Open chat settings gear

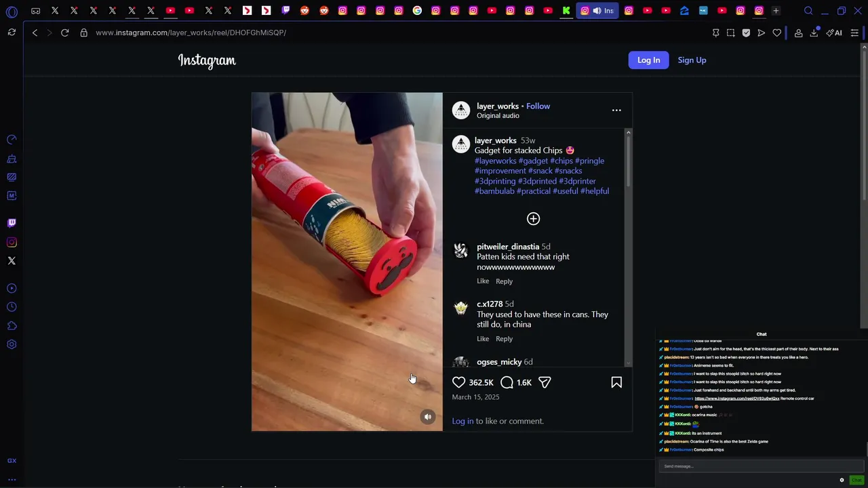(842, 480)
